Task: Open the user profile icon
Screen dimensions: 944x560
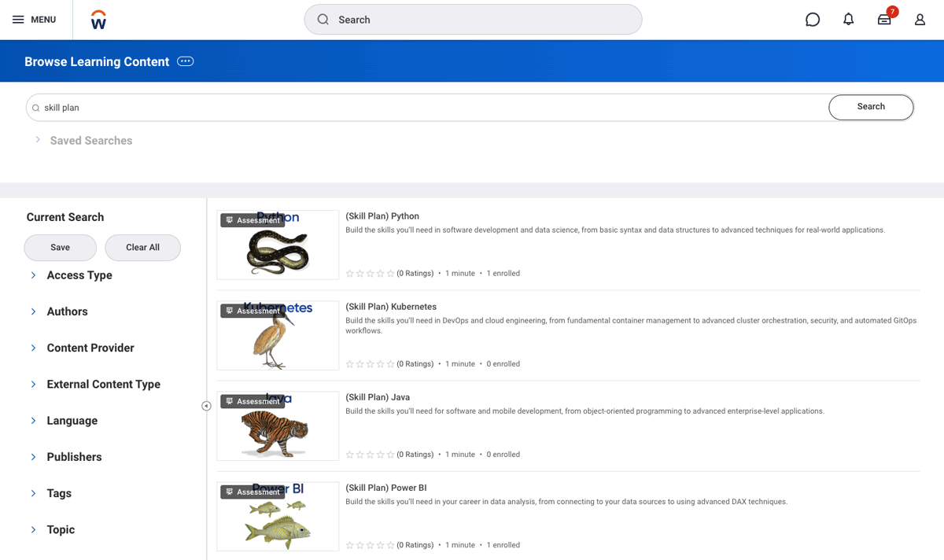Action: (920, 20)
